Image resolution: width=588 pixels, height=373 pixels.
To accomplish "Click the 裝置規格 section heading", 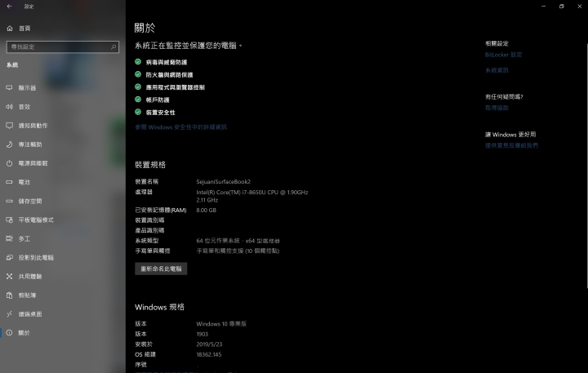I will [150, 165].
